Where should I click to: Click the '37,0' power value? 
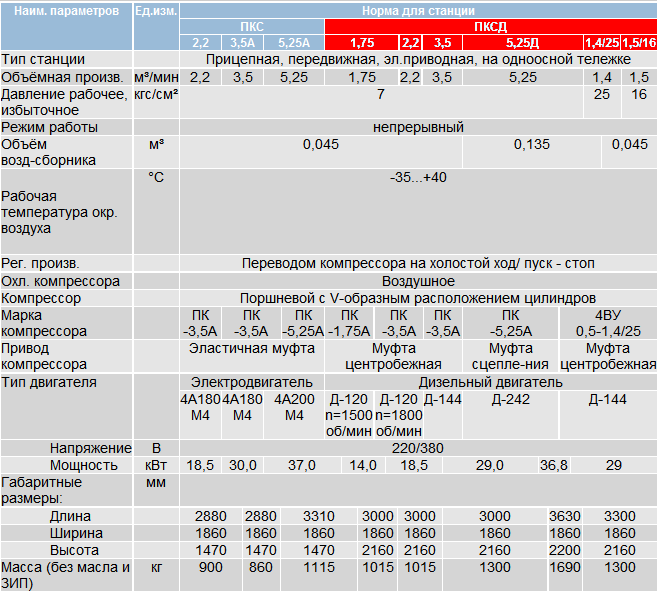click(302, 465)
